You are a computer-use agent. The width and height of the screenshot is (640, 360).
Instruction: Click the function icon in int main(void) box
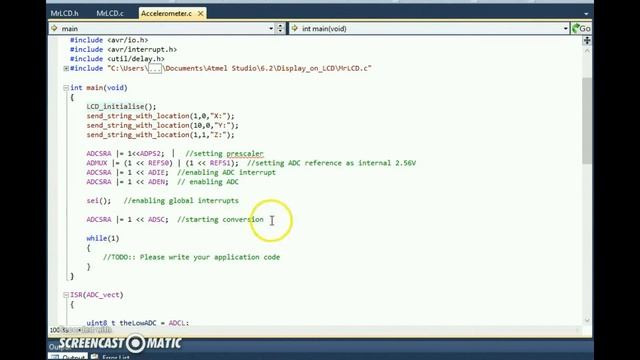295,29
